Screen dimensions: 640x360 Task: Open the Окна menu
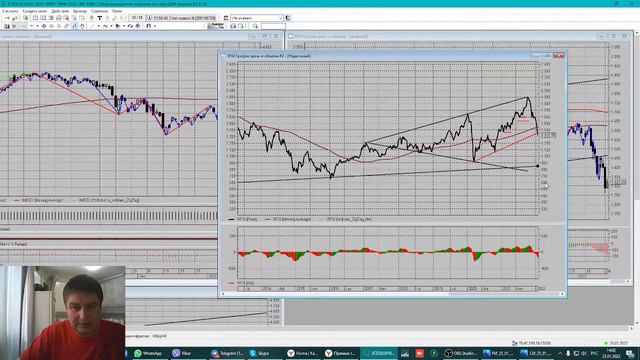coord(117,11)
